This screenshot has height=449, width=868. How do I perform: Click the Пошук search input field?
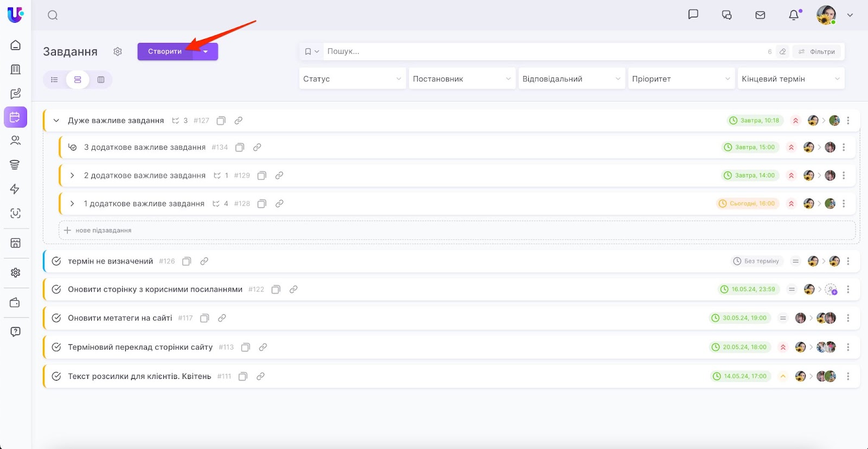(542, 52)
